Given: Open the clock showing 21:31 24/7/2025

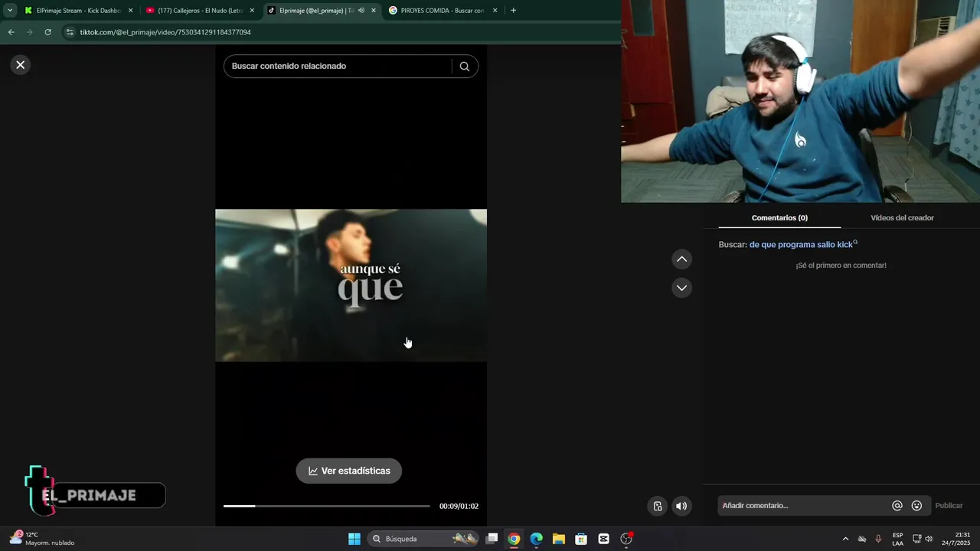Looking at the screenshot, I should pos(956,539).
